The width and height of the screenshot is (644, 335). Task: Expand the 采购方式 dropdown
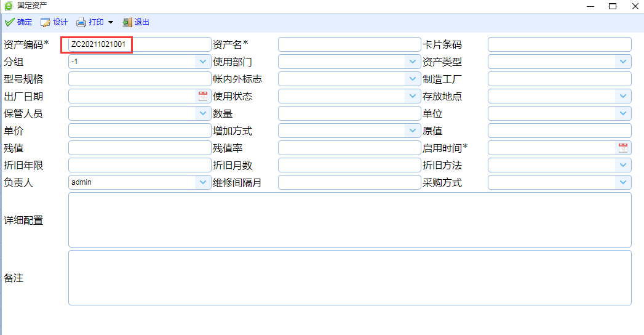click(623, 182)
